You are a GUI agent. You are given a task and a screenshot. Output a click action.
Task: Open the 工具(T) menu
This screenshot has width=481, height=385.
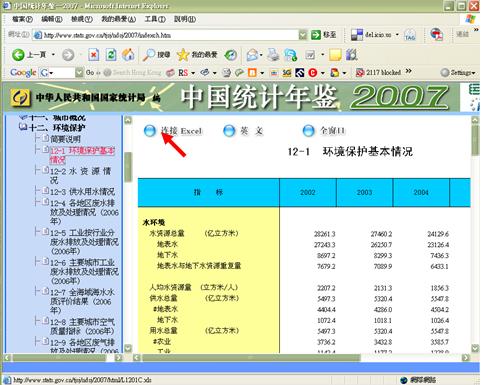click(155, 19)
